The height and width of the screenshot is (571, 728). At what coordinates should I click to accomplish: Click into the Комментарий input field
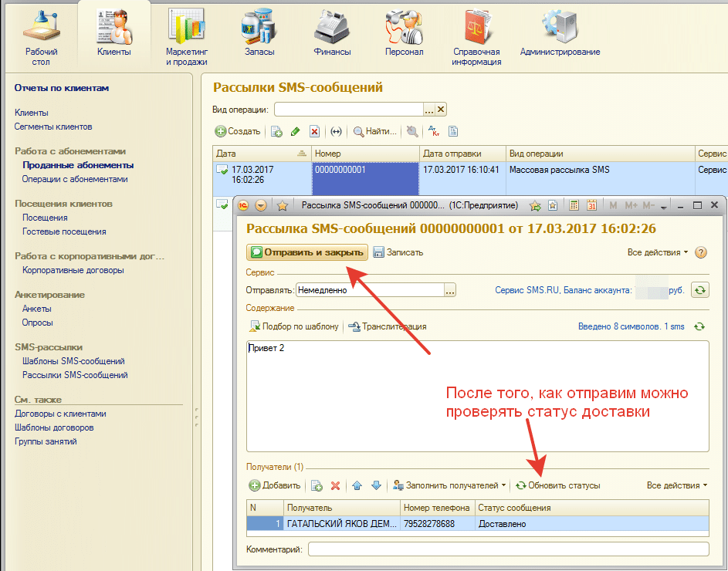point(507,549)
